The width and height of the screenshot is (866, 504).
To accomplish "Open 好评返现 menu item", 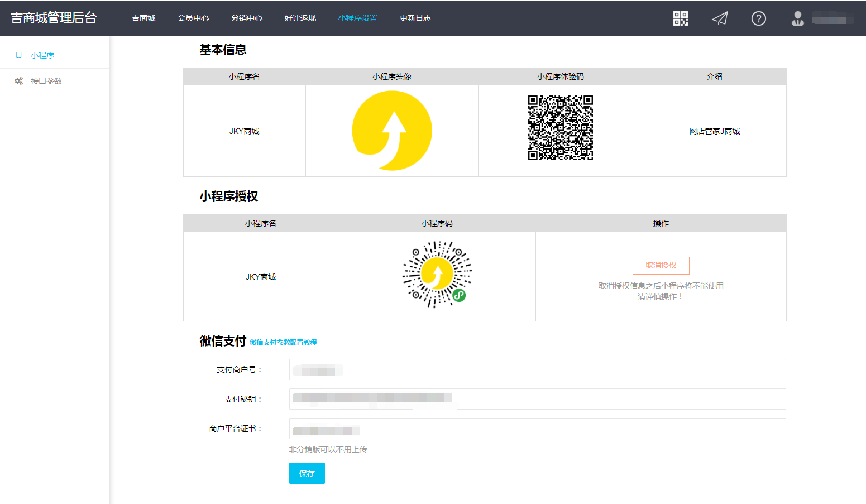I will click(300, 18).
